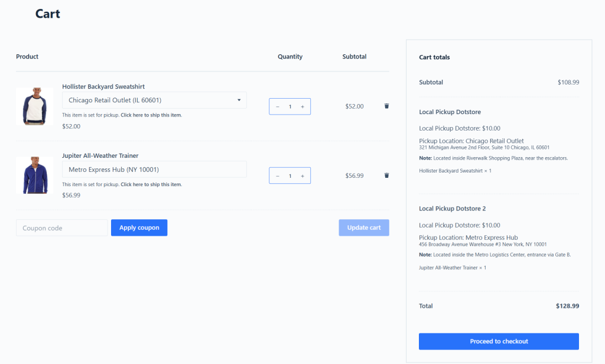
Task: Expand the pickup dropdown arrow on the sweatshirt row
Action: click(239, 100)
